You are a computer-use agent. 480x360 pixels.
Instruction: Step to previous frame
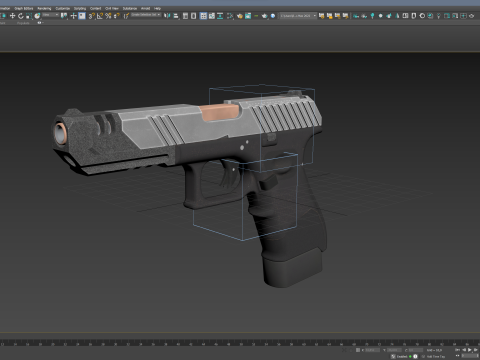pyautogui.click(x=464, y=350)
